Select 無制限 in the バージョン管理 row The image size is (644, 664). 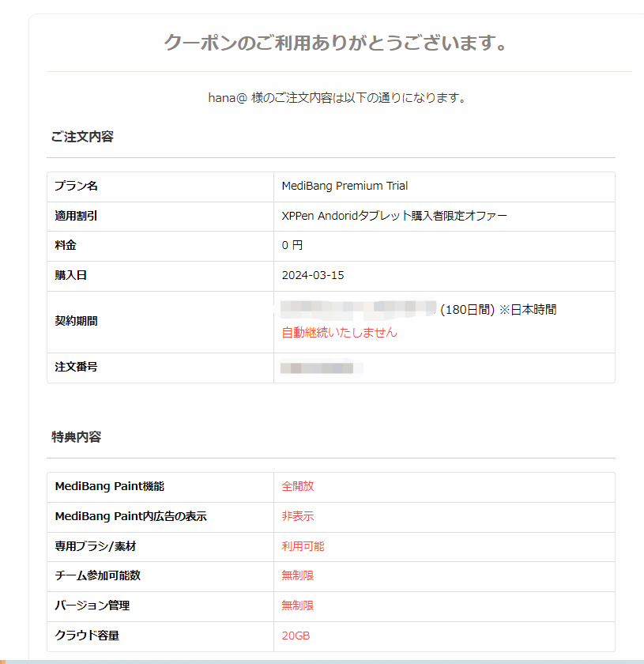click(x=298, y=606)
